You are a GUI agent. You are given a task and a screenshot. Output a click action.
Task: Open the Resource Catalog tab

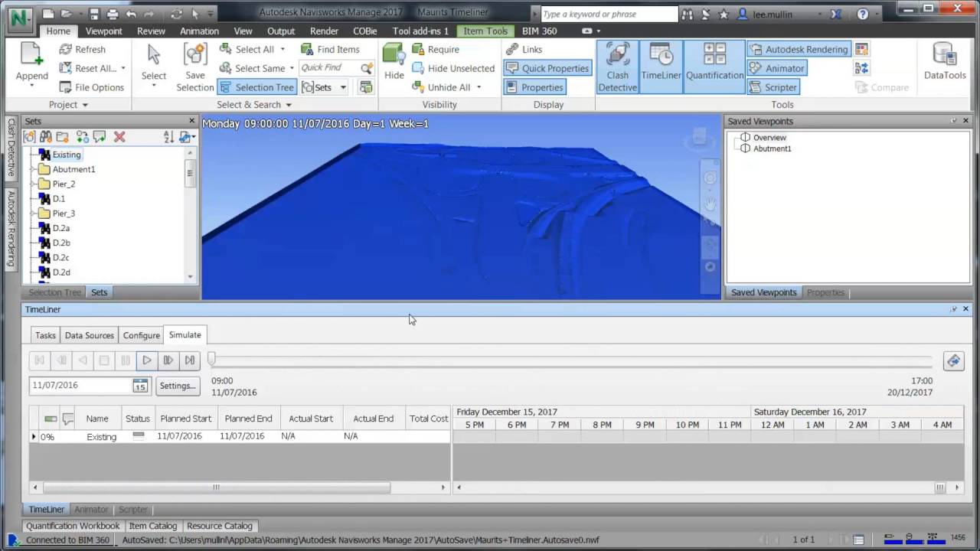click(220, 526)
